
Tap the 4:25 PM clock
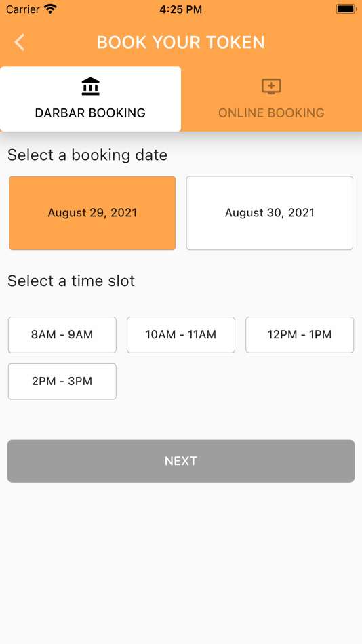pyautogui.click(x=181, y=9)
